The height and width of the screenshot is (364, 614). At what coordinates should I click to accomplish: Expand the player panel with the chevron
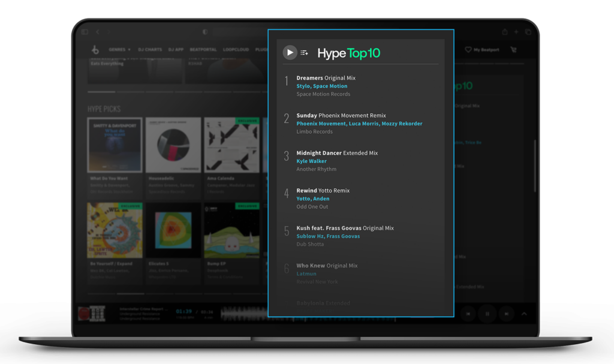tap(524, 314)
